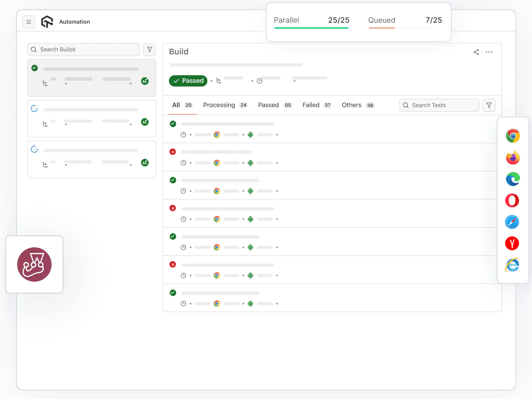The height and width of the screenshot is (399, 532).
Task: Select the Safari browser icon
Action: tap(512, 222)
